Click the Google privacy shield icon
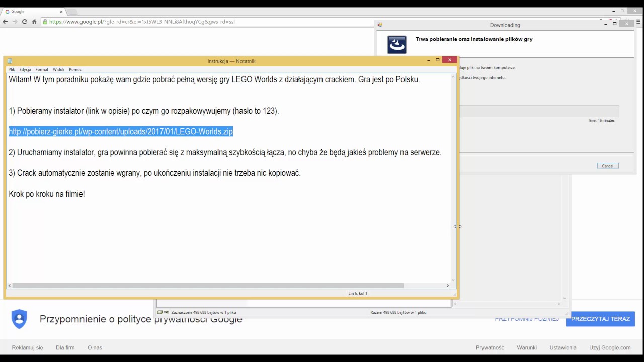The width and height of the screenshot is (644, 362). click(19, 319)
